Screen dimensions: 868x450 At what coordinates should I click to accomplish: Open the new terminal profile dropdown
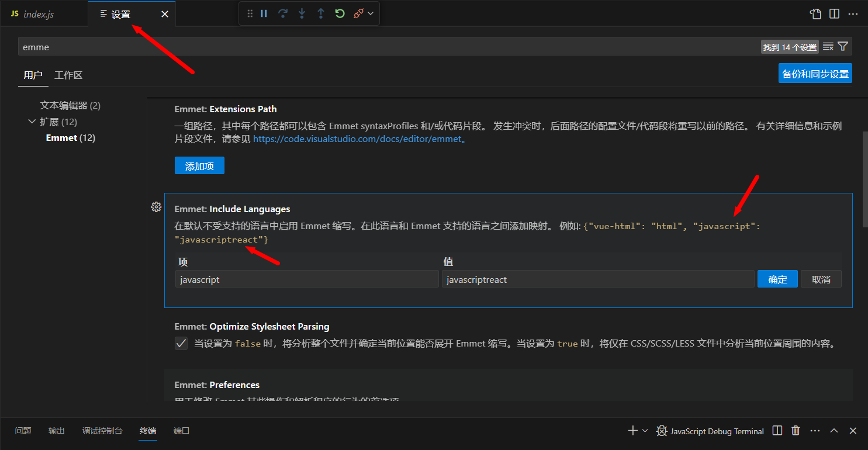pyautogui.click(x=645, y=431)
